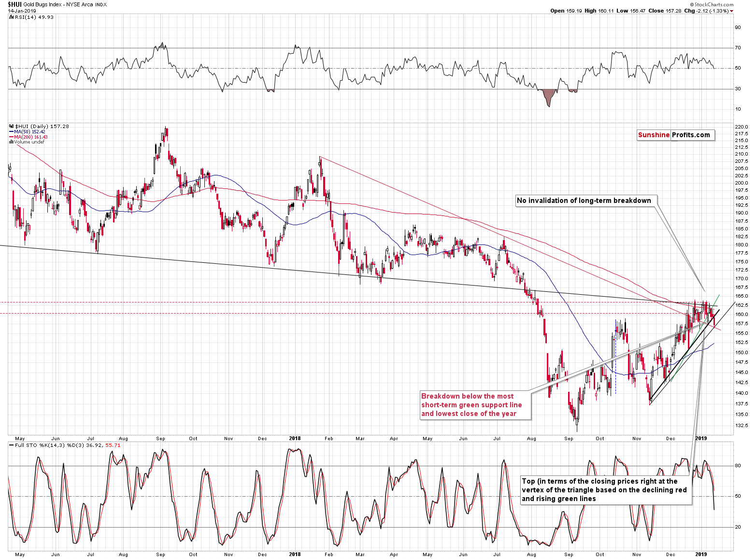Image resolution: width=756 pixels, height=559 pixels.
Task: Click the 80 level on the stochastic axis
Action: (738, 466)
